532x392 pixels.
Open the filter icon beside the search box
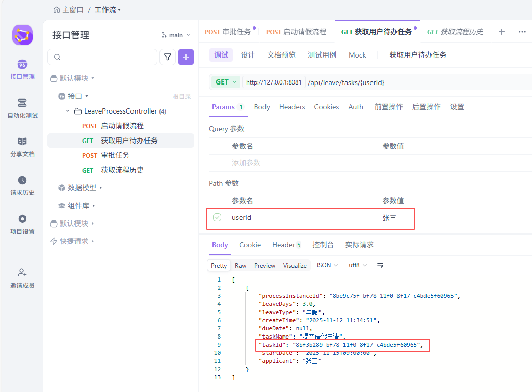(x=168, y=57)
